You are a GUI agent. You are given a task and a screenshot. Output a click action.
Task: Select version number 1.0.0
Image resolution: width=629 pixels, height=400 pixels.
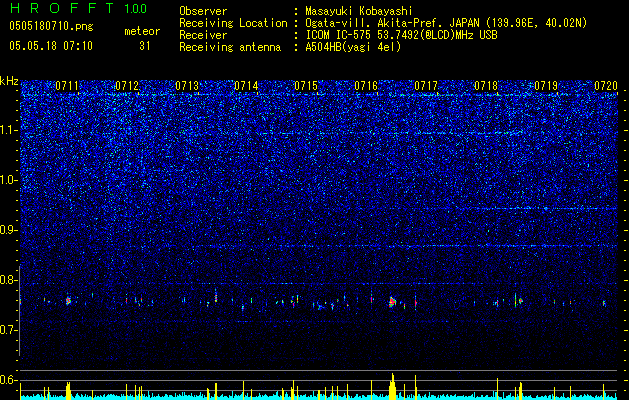point(136,9)
